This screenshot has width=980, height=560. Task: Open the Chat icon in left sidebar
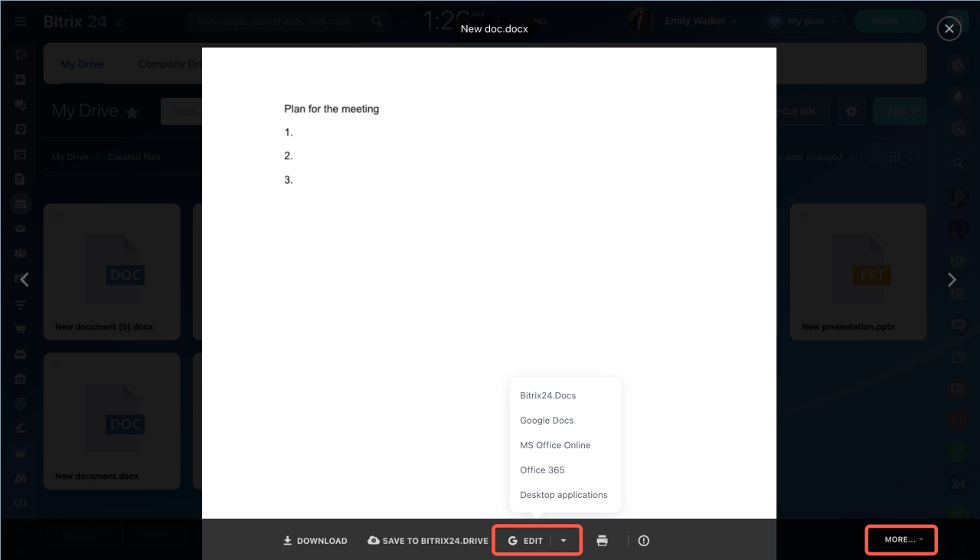click(21, 105)
